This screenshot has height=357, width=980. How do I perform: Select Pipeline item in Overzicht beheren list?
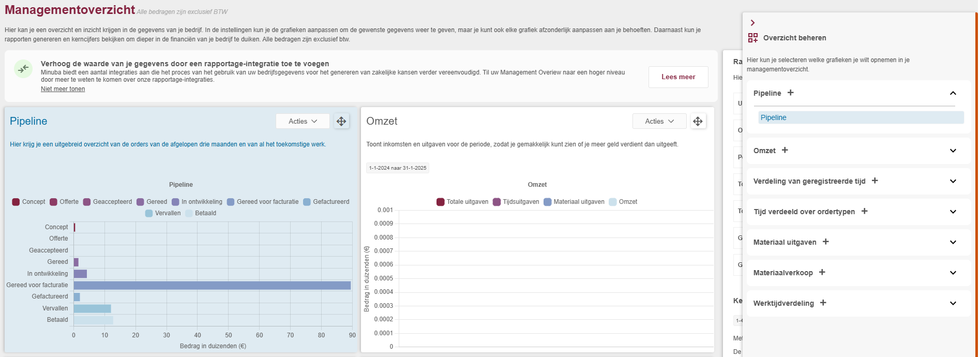click(x=773, y=117)
